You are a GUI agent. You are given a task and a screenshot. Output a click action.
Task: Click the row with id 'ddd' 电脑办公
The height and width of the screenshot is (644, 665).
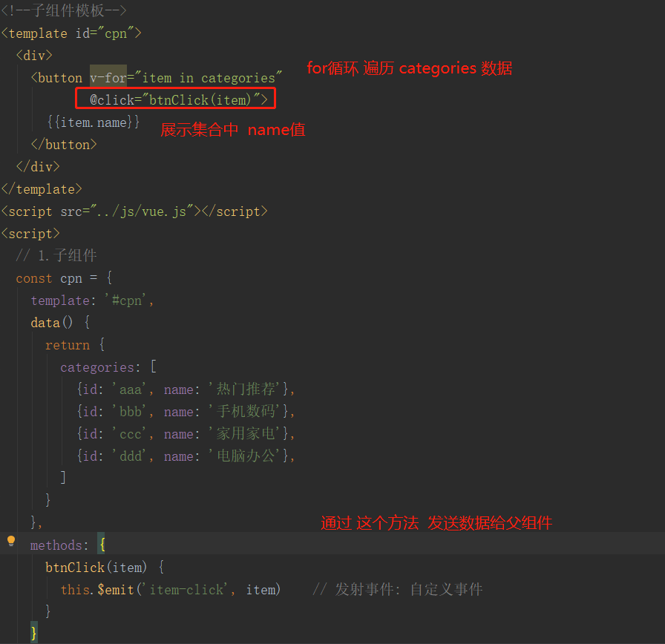tap(186, 456)
